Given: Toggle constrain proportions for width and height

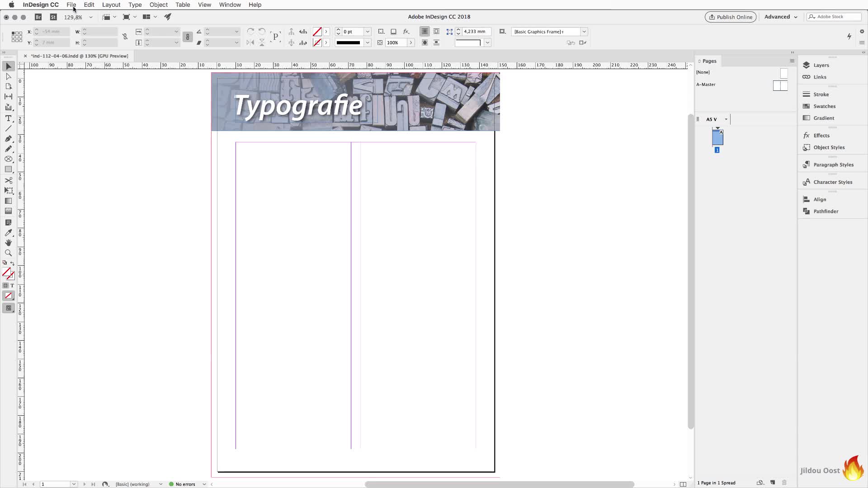Looking at the screenshot, I should point(125,37).
